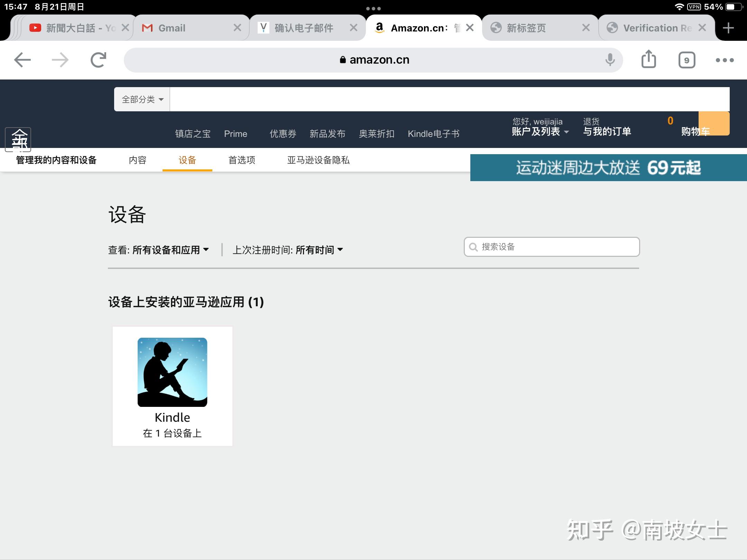The image size is (747, 560).
Task: Reload the current page
Action: [x=97, y=59]
